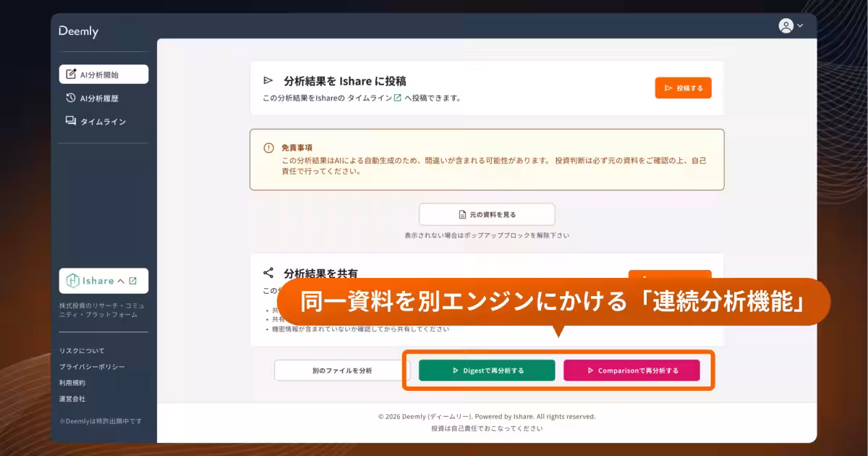
Task: Click the send icon inside the 投稿する button
Action: click(668, 87)
